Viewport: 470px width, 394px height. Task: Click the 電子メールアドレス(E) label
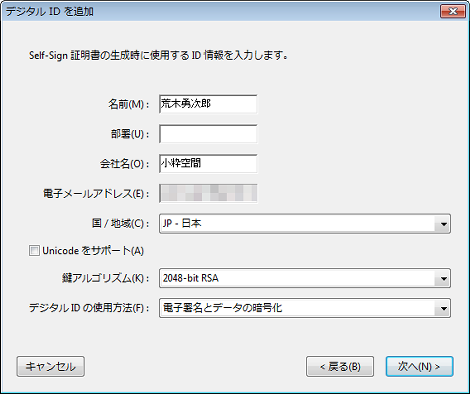coord(96,193)
